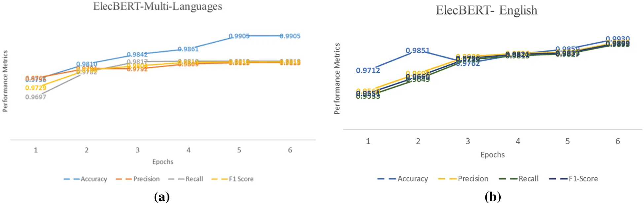The width and height of the screenshot is (644, 205).
Task: Select the Precision legend entry in chart (b)
Action: click(x=463, y=179)
